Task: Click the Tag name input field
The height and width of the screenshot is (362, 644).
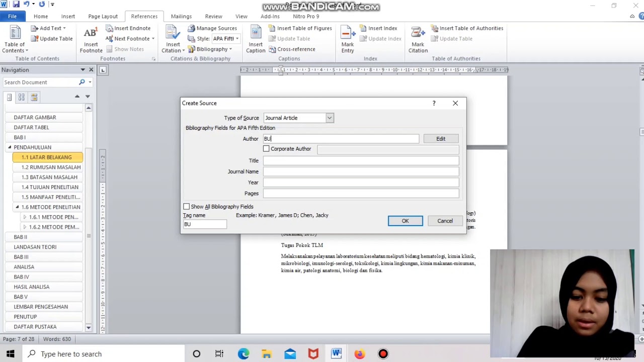Action: click(205, 224)
